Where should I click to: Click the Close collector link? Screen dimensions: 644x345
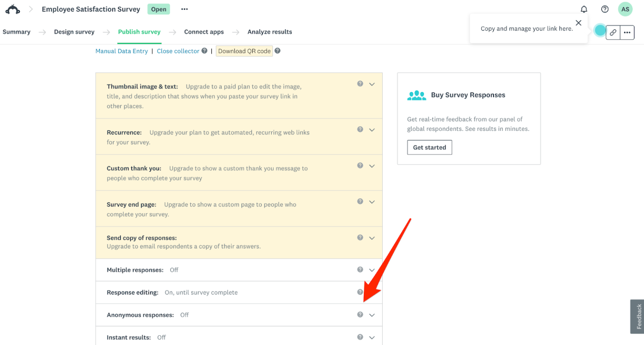[178, 51]
